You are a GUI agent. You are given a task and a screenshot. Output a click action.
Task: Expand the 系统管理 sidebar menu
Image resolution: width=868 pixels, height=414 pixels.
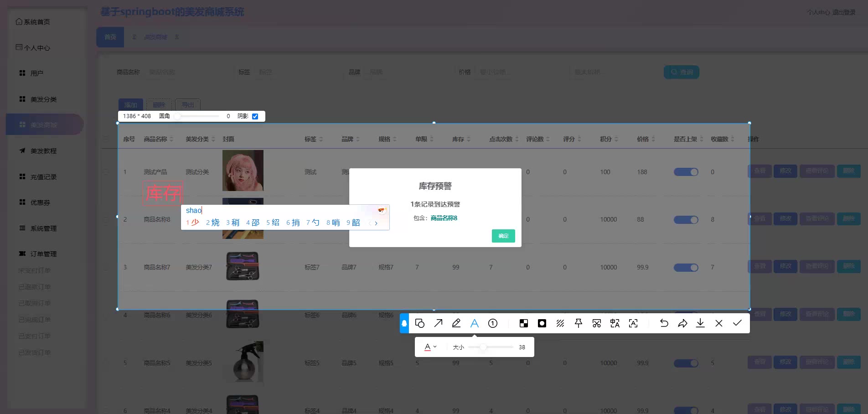click(43, 228)
